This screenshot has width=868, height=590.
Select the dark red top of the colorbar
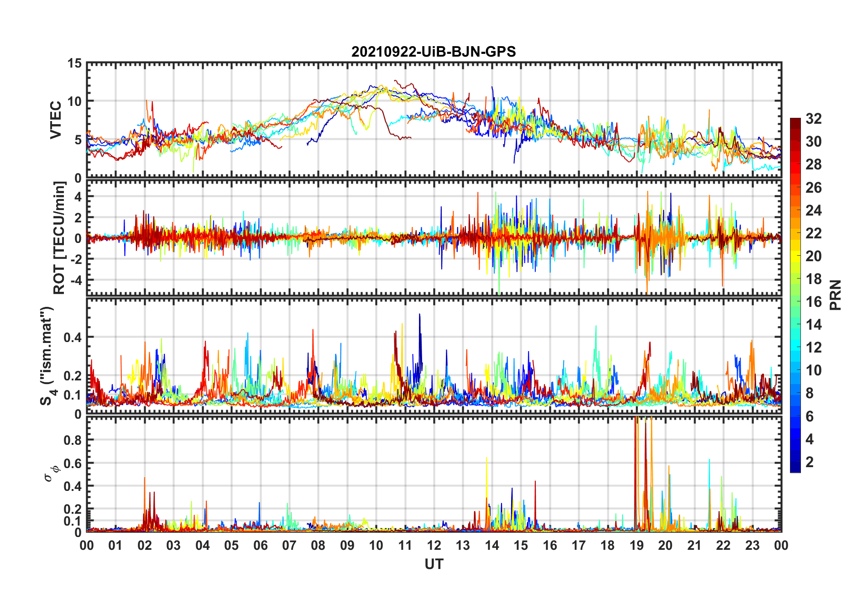795,121
